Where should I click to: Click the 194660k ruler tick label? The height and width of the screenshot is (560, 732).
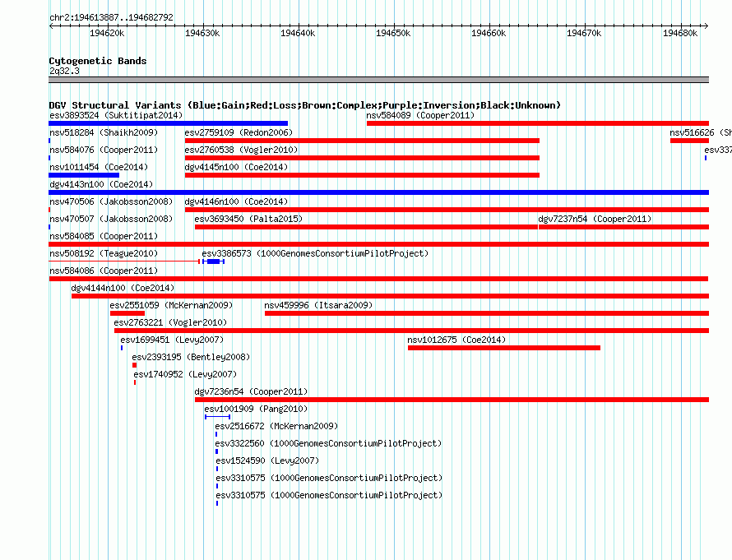(x=489, y=33)
